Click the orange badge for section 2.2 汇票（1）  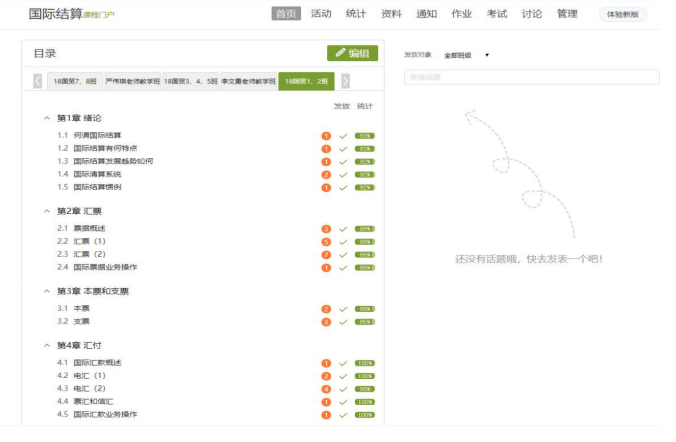coord(326,241)
